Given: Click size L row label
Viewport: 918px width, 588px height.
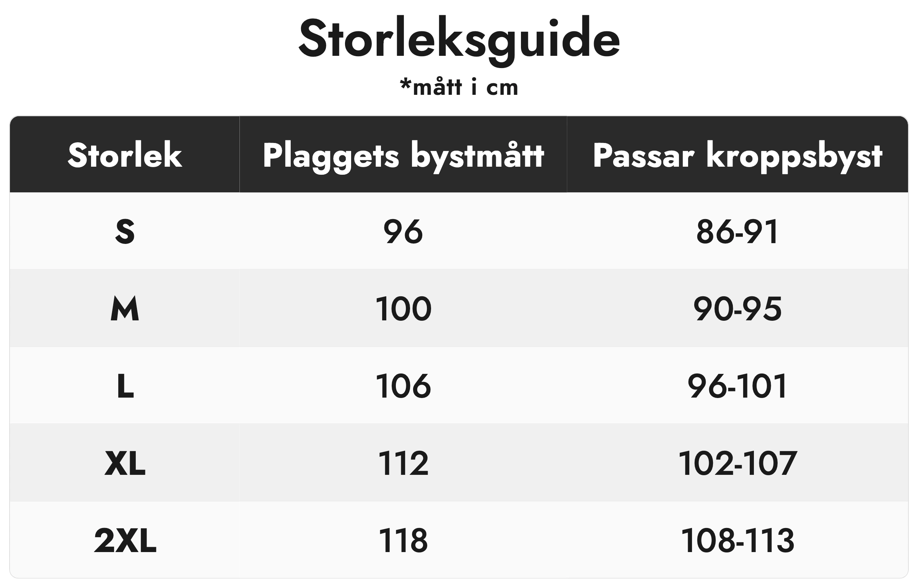Looking at the screenshot, I should (x=125, y=386).
